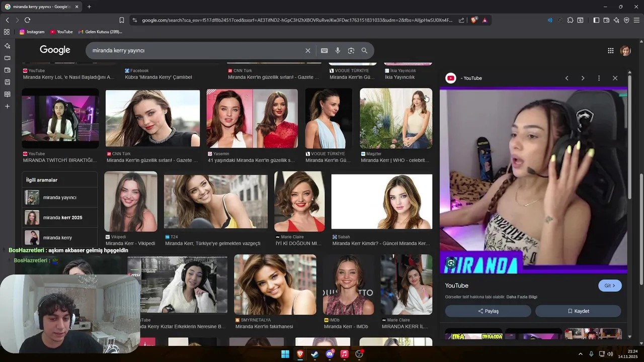This screenshot has width=644, height=362.
Task: Open the Google account profile avatar
Action: (x=625, y=50)
